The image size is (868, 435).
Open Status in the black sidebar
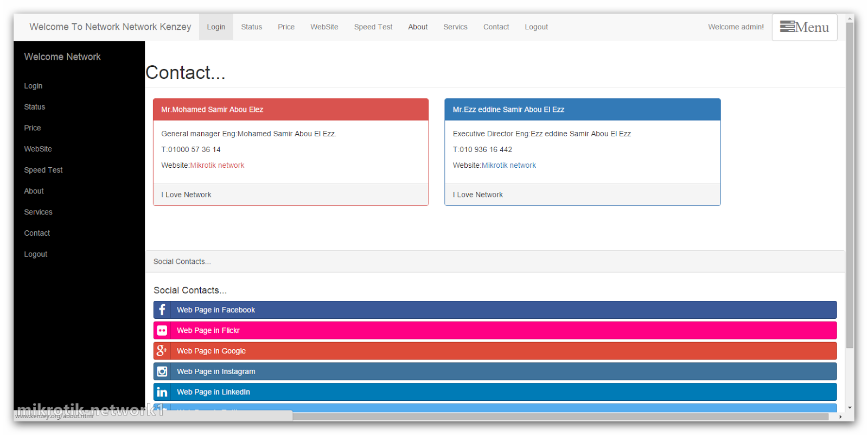34,107
